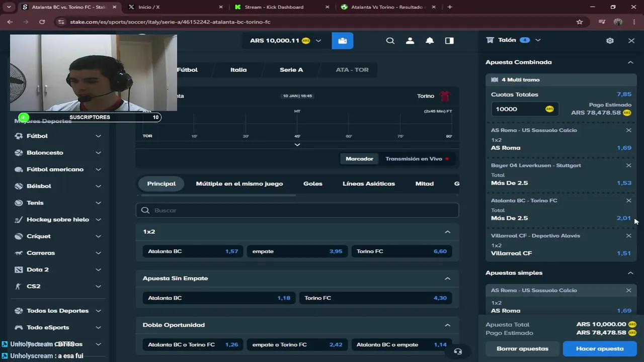Switch to the Kick Dashboard browser tab
Screen dimensions: 644x362
[281, 7]
